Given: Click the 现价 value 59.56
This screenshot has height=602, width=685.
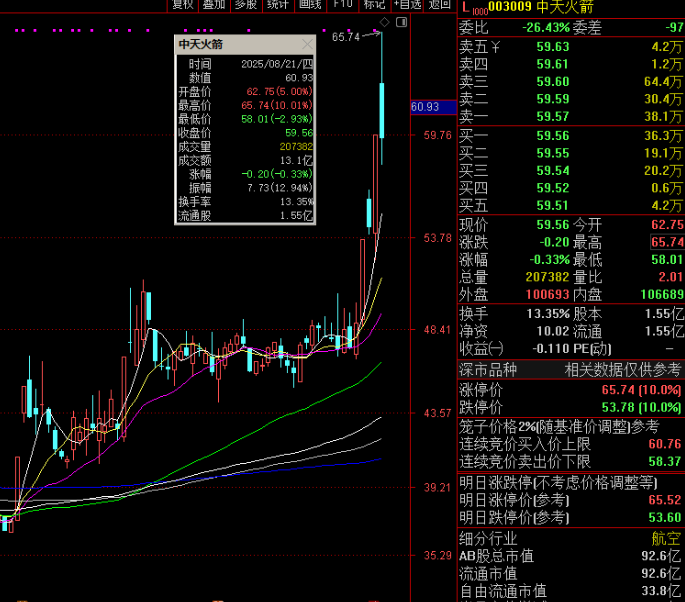Looking at the screenshot, I should 553,225.
